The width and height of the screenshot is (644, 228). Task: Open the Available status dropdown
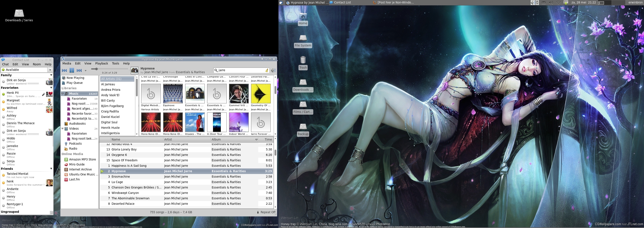pyautogui.click(x=50, y=70)
